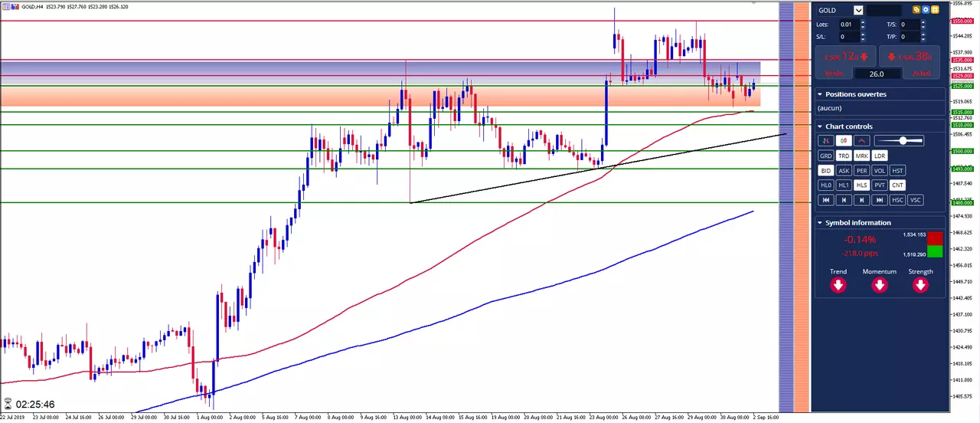The image size is (980, 423).
Task: Select the bar chart style icon
Action: point(825,140)
